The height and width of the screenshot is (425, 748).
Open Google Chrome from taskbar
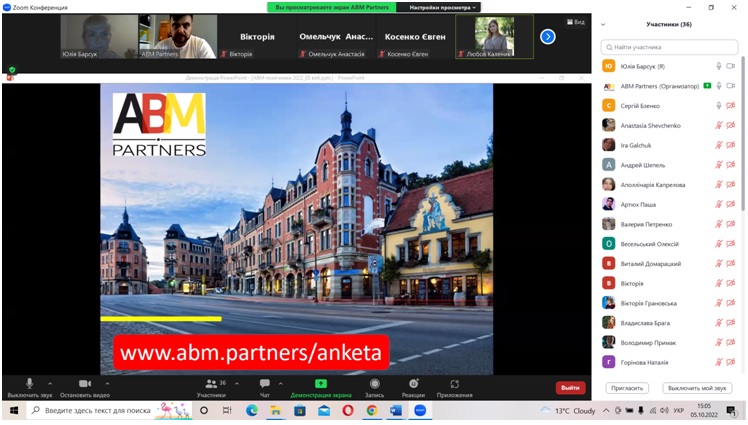[372, 410]
